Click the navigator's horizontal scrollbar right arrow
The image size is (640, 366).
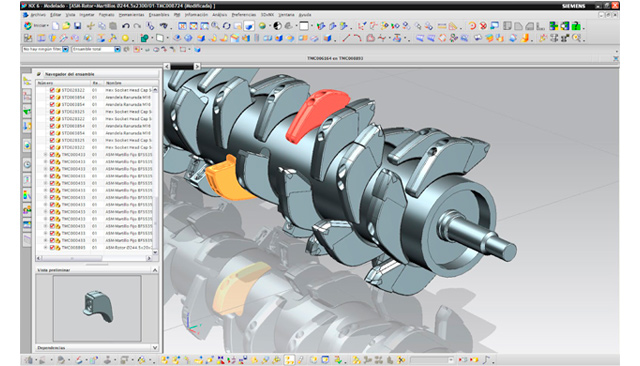coord(149,258)
